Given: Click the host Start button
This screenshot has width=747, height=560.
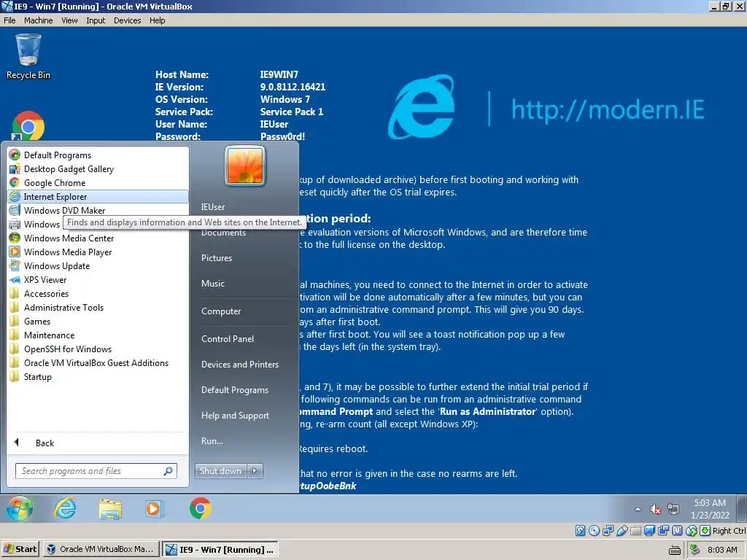Looking at the screenshot, I should point(20,549).
